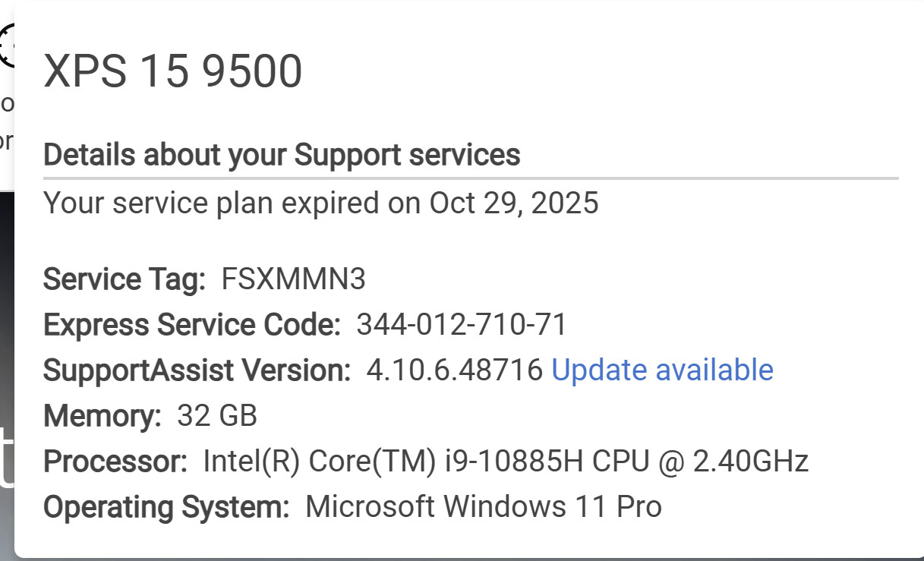
Task: Click the divider line below the heading
Action: pos(471,178)
